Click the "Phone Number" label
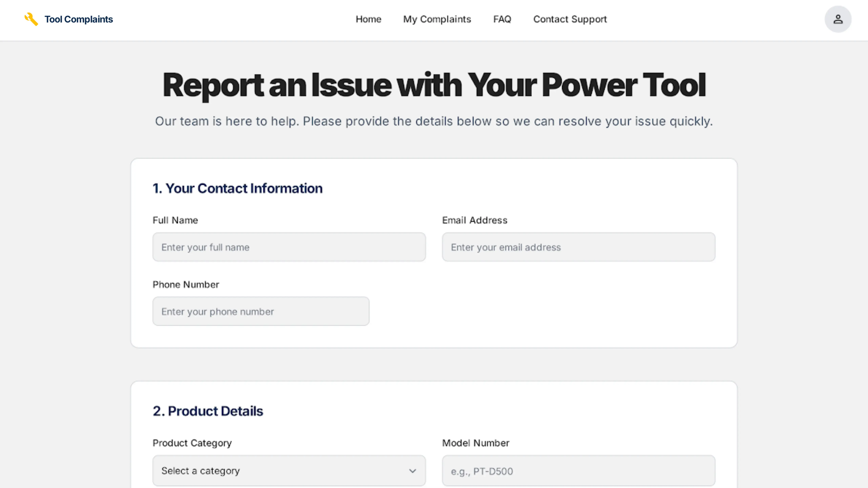This screenshot has height=488, width=868. (x=186, y=285)
